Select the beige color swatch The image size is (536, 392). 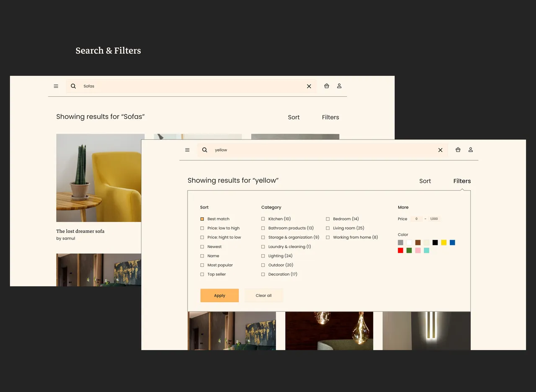click(426, 242)
